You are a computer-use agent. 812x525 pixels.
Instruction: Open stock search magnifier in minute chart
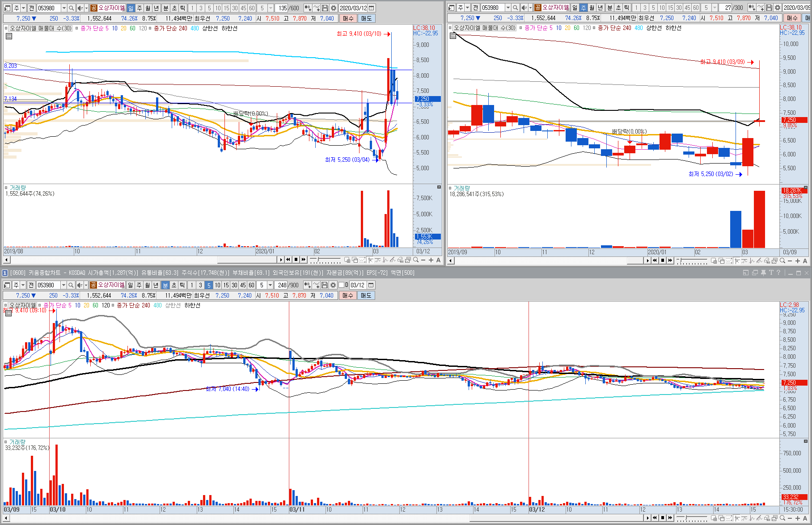click(x=71, y=285)
